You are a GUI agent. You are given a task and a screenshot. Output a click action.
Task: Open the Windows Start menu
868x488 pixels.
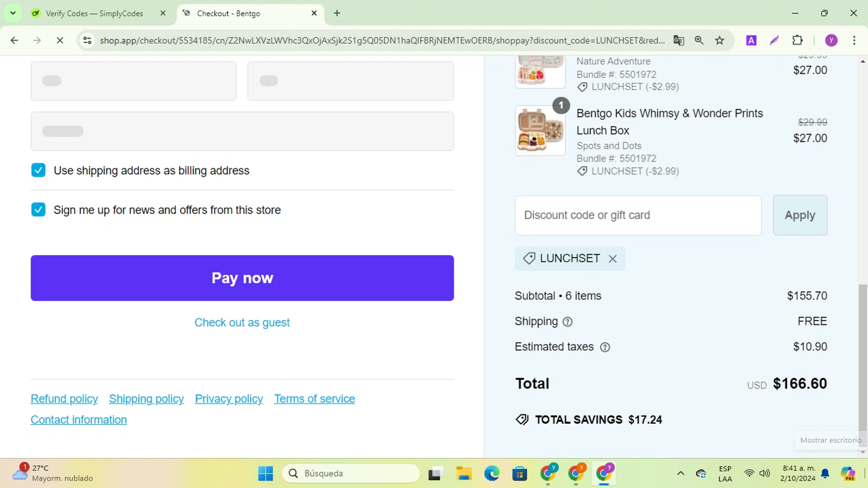266,474
